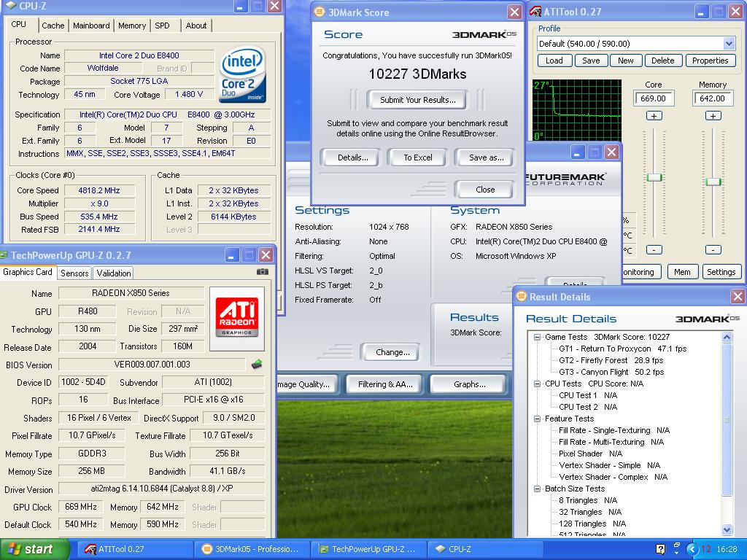Click the CPU-Z title bar icon
Screen dimensions: 747x560
tap(10, 6)
